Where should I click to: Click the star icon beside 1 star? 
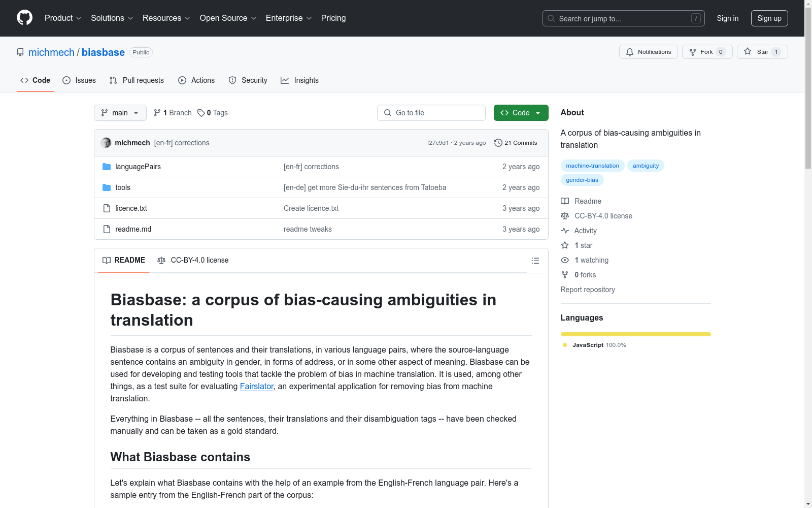[x=565, y=245]
